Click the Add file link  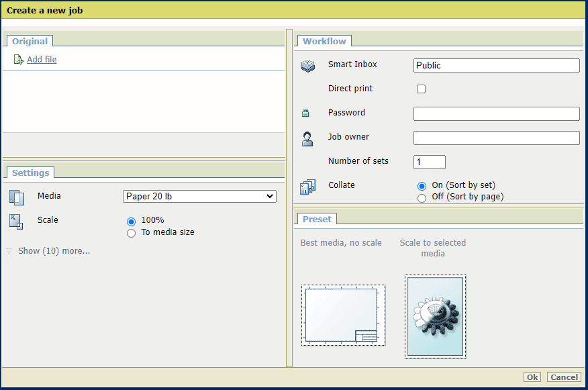tap(42, 60)
